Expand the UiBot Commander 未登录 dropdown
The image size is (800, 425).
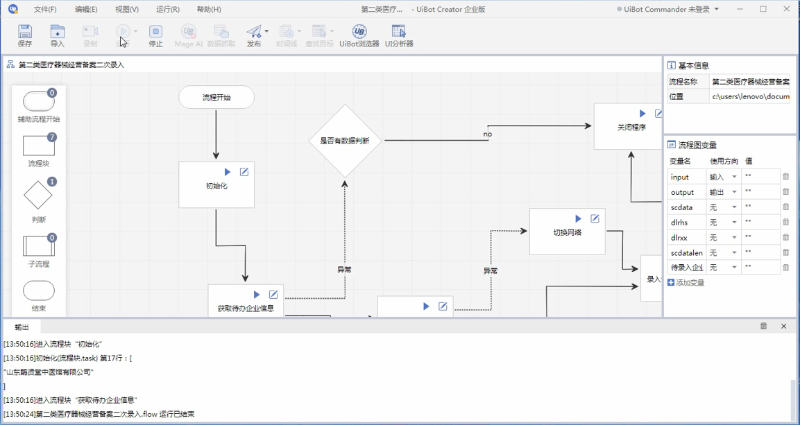pos(716,9)
